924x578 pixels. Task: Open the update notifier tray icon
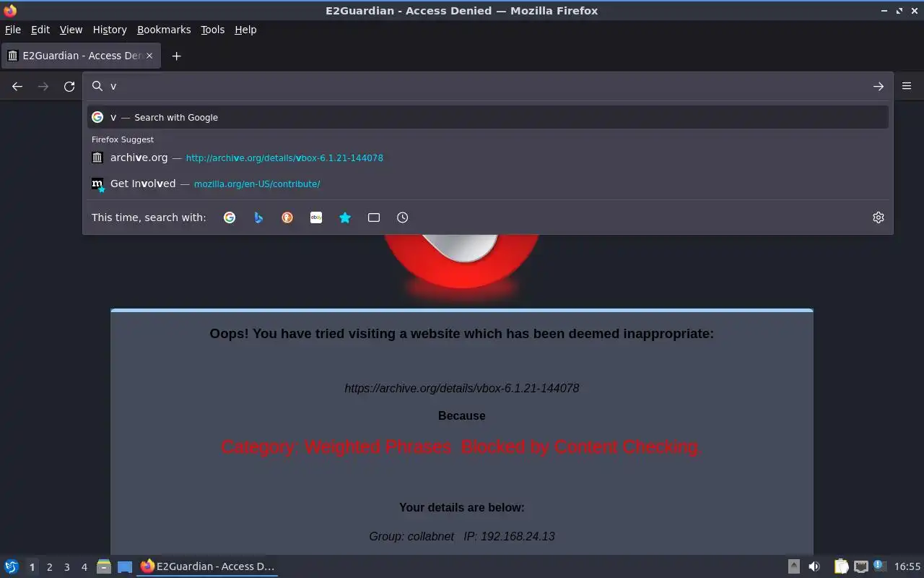pyautogui.click(x=879, y=566)
